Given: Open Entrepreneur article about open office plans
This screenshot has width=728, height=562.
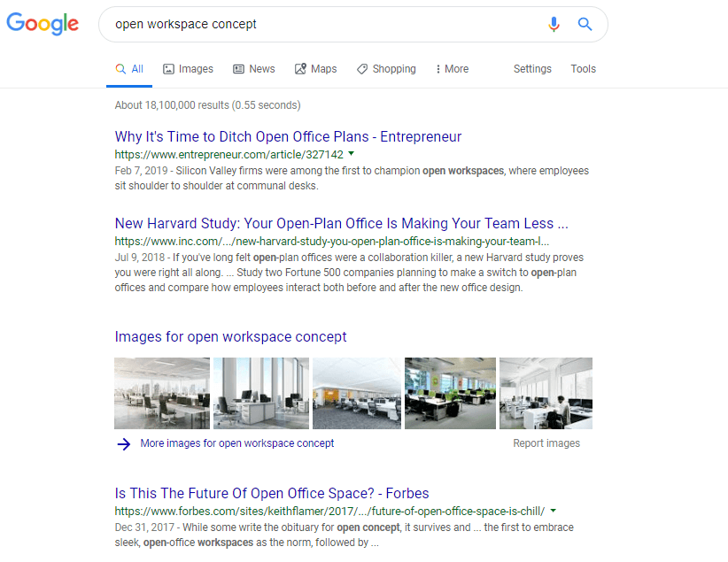Looking at the screenshot, I should coord(288,136).
